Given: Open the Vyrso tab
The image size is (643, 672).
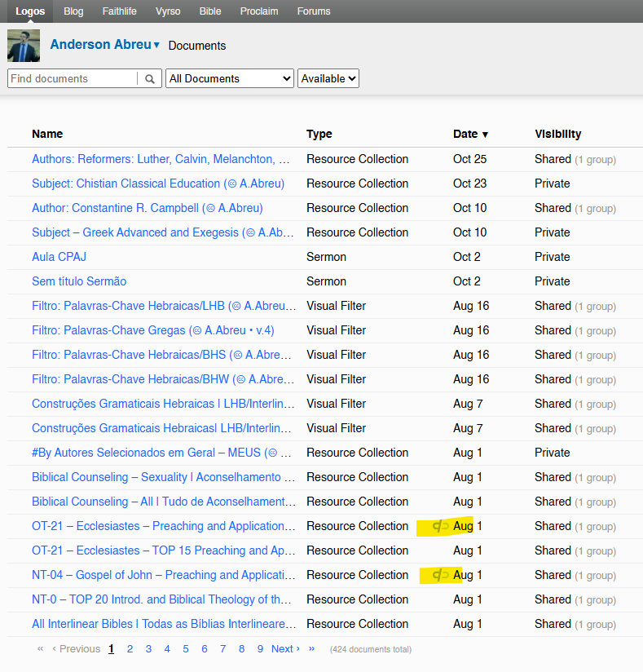Looking at the screenshot, I should [x=168, y=11].
